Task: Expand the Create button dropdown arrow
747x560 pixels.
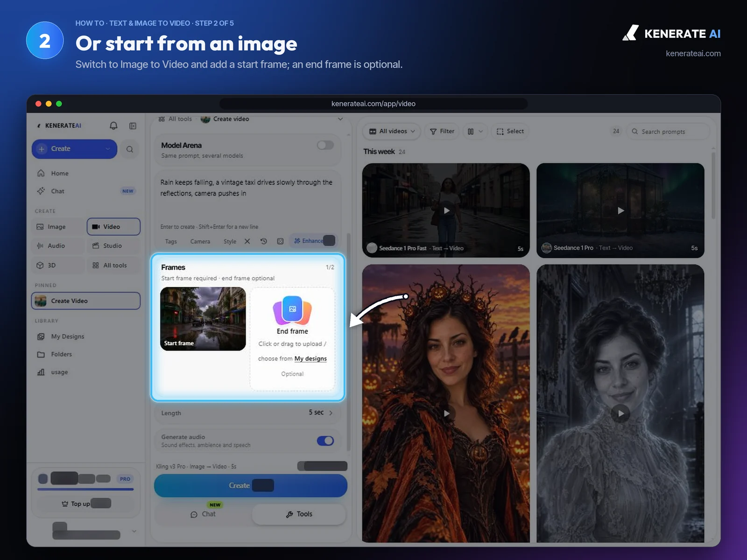Action: point(108,149)
